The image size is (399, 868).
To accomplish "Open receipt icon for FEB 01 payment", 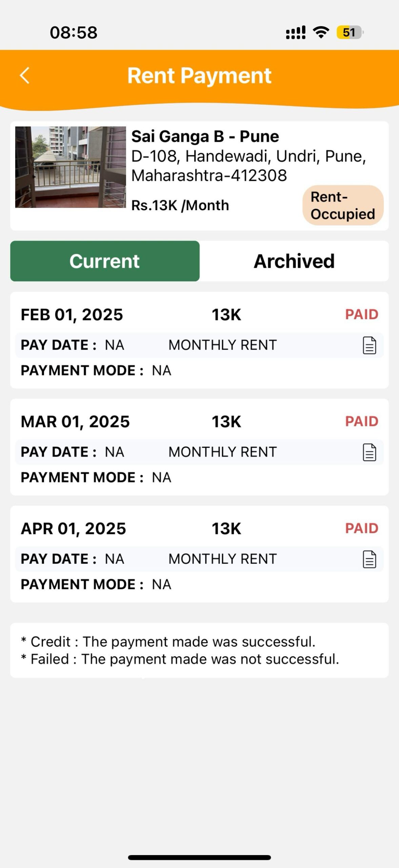I will tap(369, 346).
